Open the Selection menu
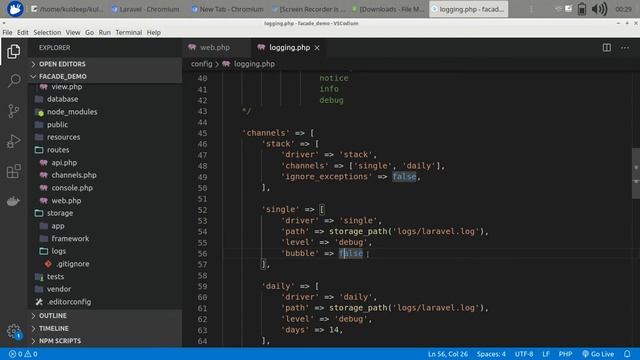The height and width of the screenshot is (360, 640). tap(47, 32)
